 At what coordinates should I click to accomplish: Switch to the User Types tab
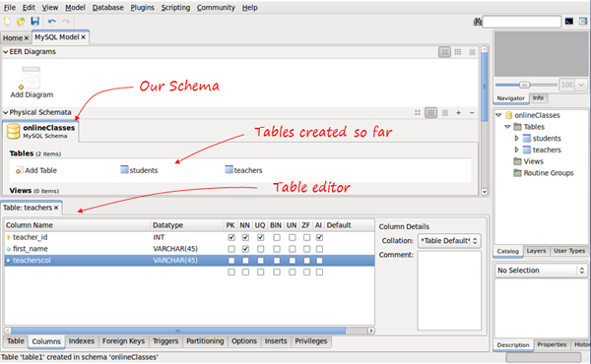[569, 251]
